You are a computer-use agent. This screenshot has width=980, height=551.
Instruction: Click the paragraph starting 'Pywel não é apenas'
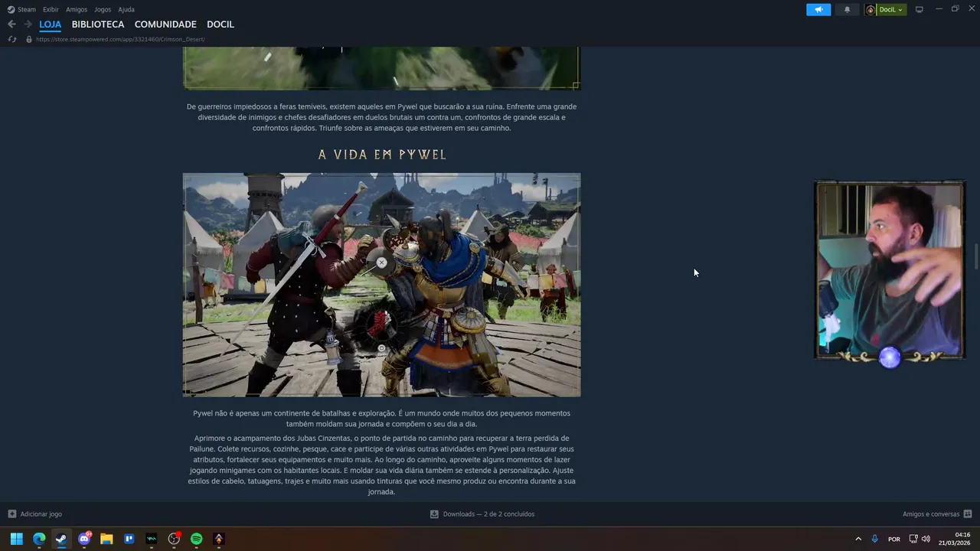(x=381, y=419)
